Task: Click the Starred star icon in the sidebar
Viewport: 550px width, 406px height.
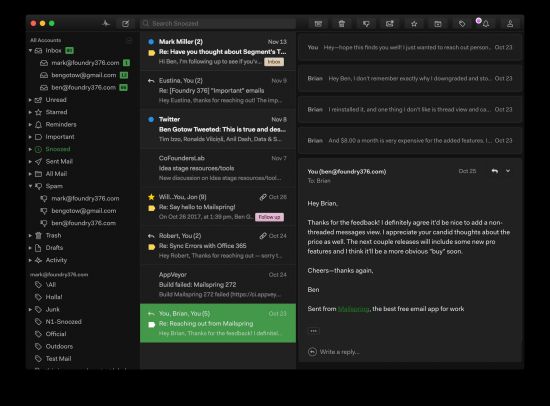Action: [39, 112]
